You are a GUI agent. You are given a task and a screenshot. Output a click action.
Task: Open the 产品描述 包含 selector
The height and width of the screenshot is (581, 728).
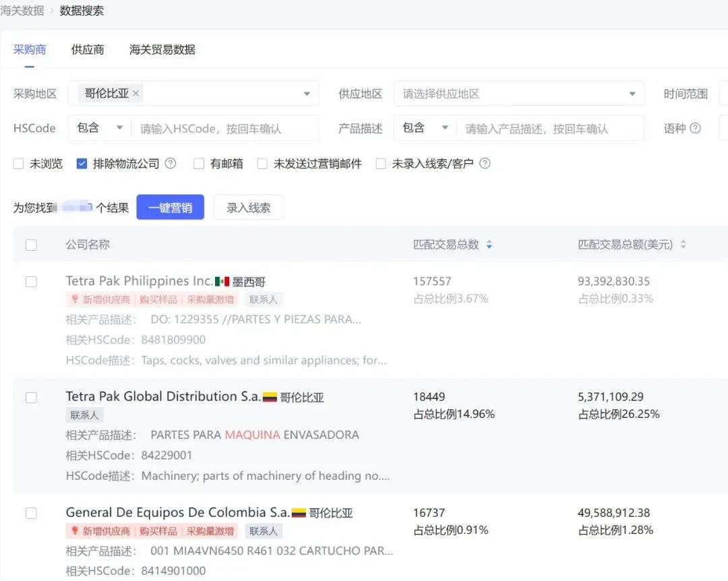pos(424,127)
